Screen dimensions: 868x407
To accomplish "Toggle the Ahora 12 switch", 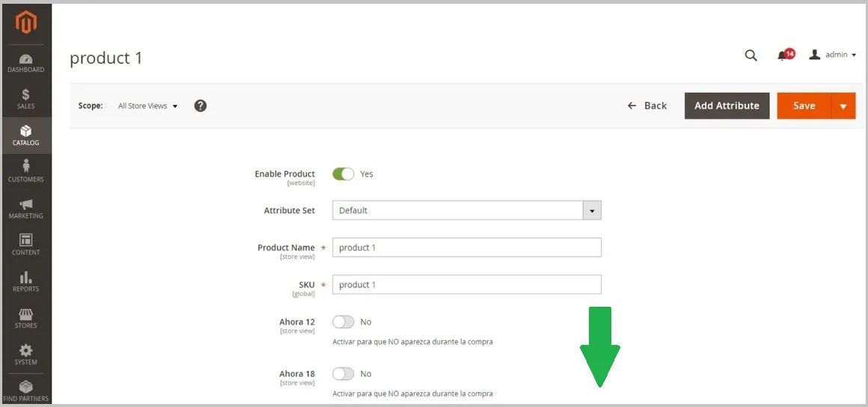I will (343, 322).
